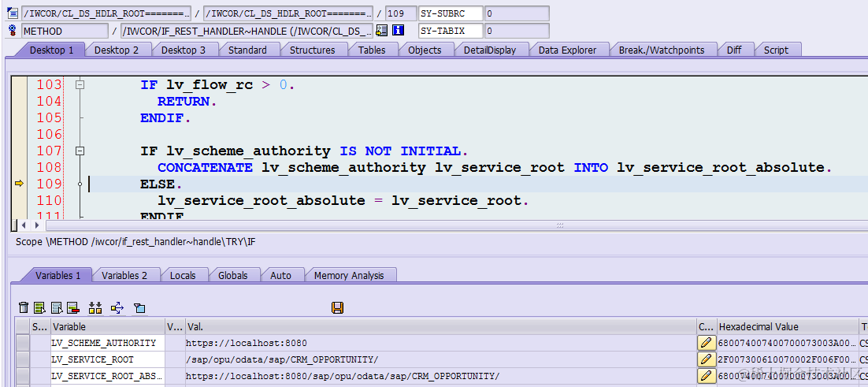The height and width of the screenshot is (387, 868).
Task: Click the RETURN statement on line 104
Action: [x=184, y=102]
